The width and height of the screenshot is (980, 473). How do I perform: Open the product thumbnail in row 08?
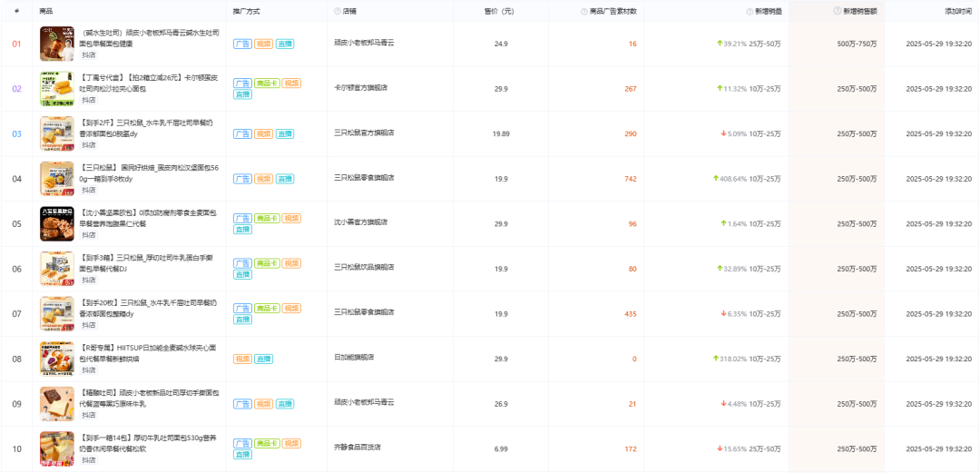(57, 360)
